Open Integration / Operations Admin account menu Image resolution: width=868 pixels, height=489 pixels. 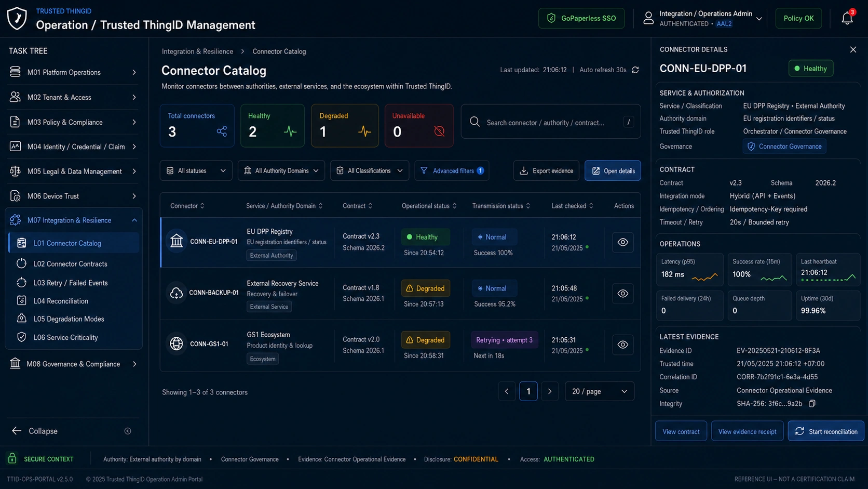(x=703, y=18)
